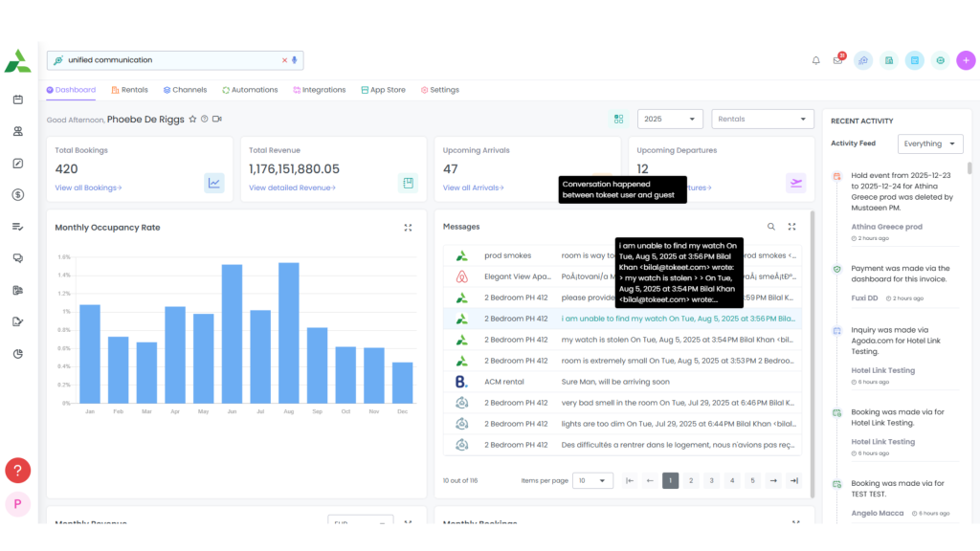The width and height of the screenshot is (980, 551).
Task: Click the Total Bookings chart icon
Action: pos(213,183)
